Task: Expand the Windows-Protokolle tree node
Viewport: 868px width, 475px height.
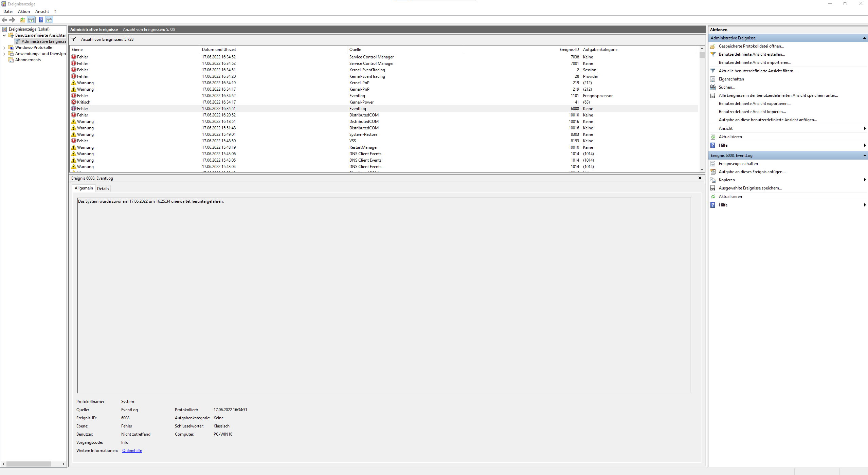Action: pyautogui.click(x=4, y=48)
